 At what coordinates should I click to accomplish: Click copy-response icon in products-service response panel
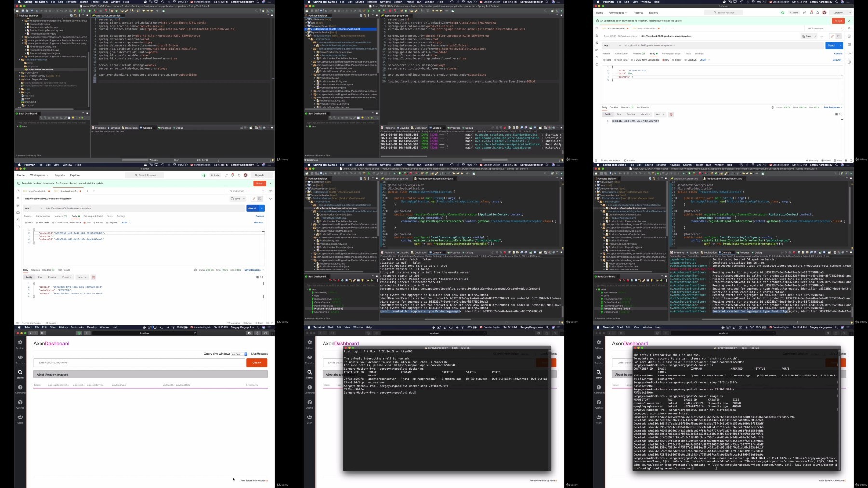(836, 114)
